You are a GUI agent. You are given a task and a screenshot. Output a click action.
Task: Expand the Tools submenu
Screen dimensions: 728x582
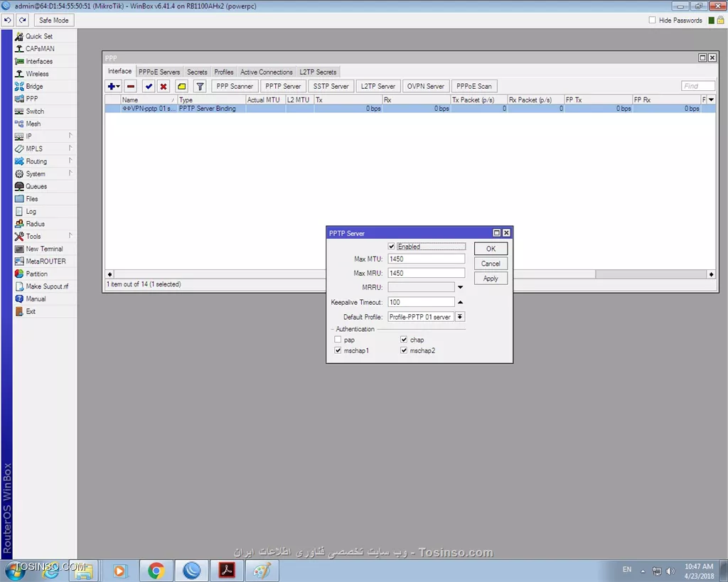point(70,236)
